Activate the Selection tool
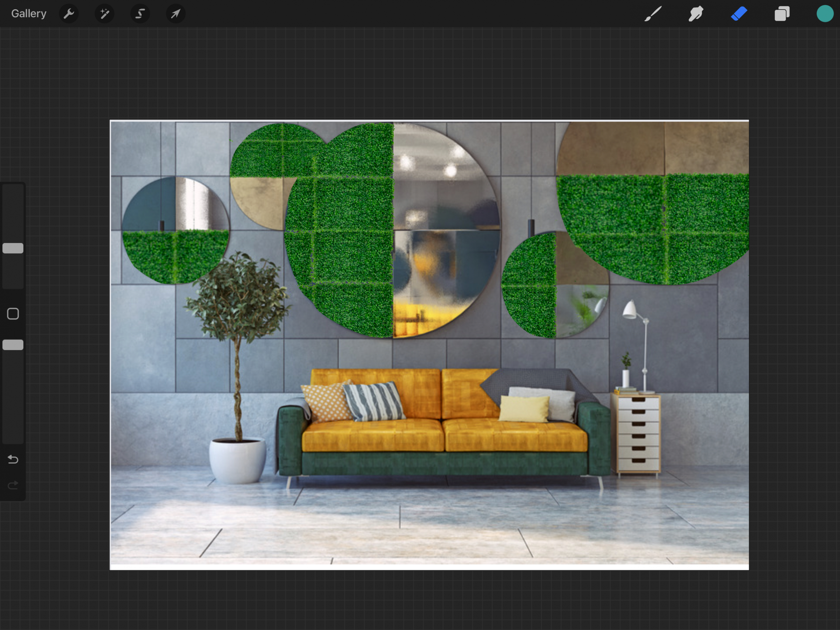The width and height of the screenshot is (840, 630). 140,14
